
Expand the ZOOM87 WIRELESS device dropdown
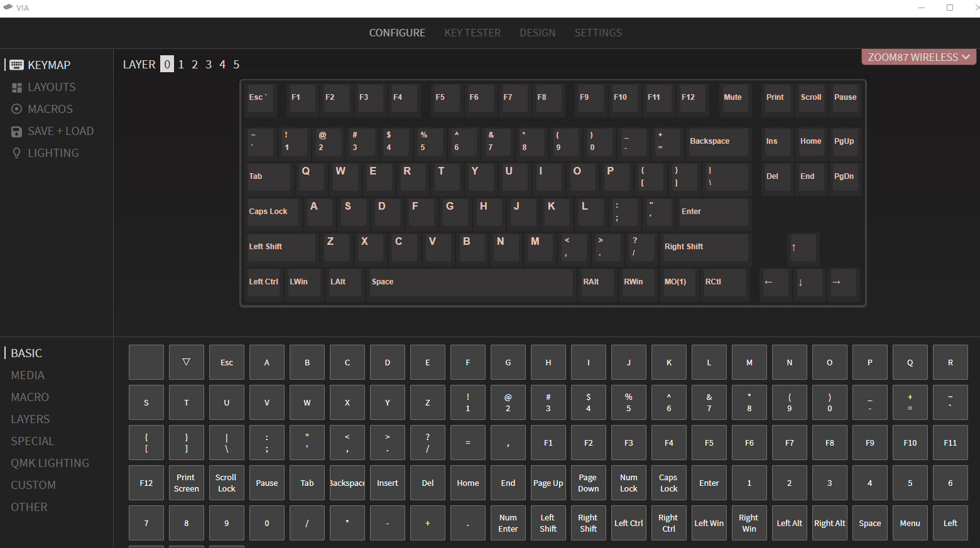tap(918, 57)
